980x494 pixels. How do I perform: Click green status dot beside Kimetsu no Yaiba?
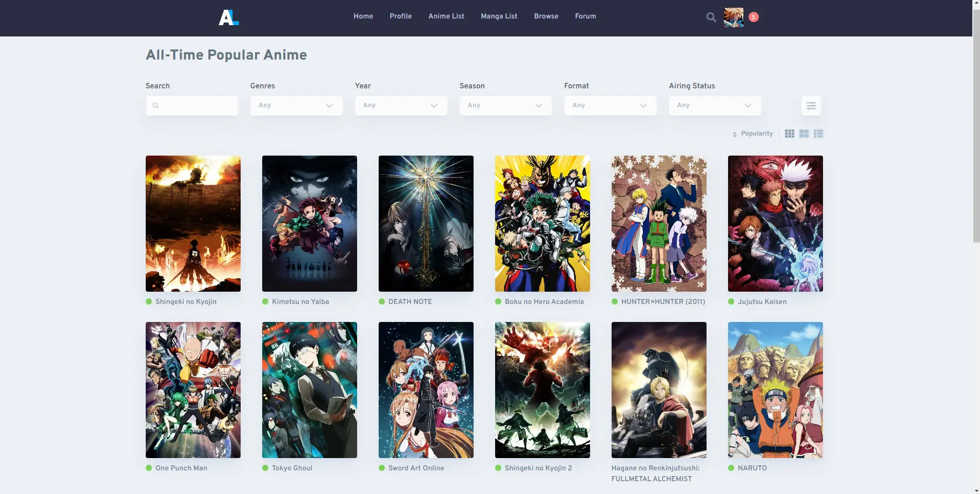(265, 301)
